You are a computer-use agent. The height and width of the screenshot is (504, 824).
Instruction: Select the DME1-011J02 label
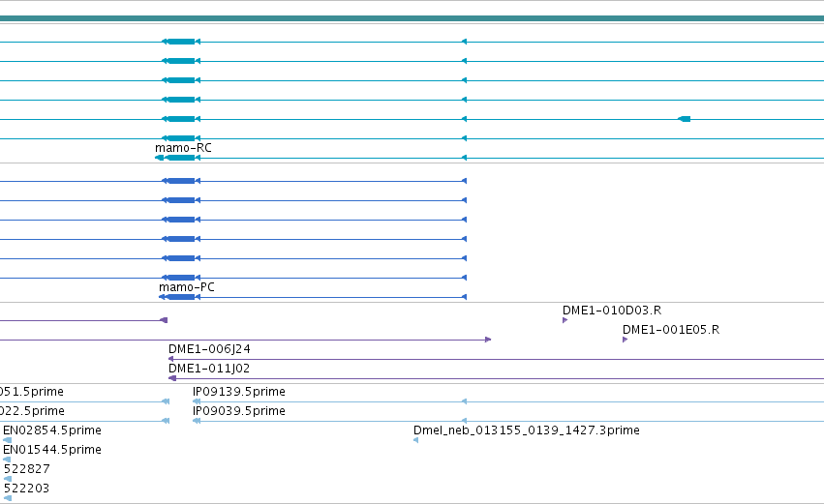click(208, 369)
